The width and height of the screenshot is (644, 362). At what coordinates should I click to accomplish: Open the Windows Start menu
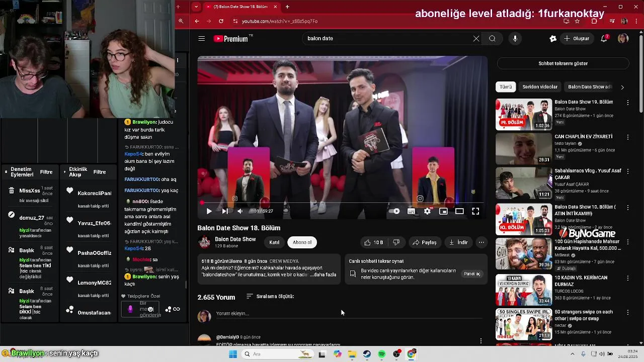pyautogui.click(x=233, y=354)
